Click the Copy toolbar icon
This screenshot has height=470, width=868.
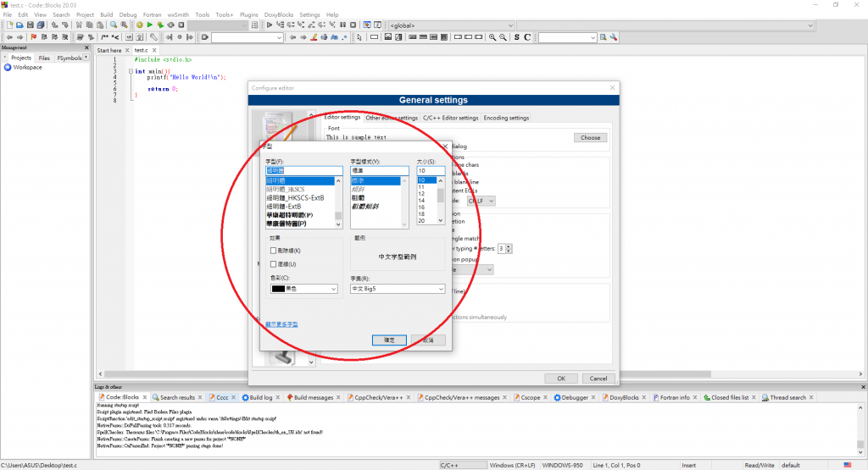[x=89, y=25]
